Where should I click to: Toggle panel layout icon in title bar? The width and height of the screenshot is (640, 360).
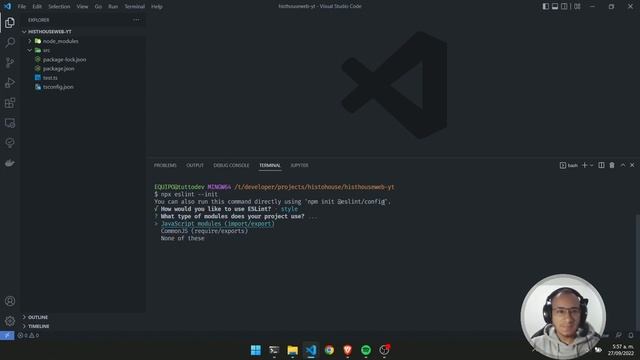(555, 7)
